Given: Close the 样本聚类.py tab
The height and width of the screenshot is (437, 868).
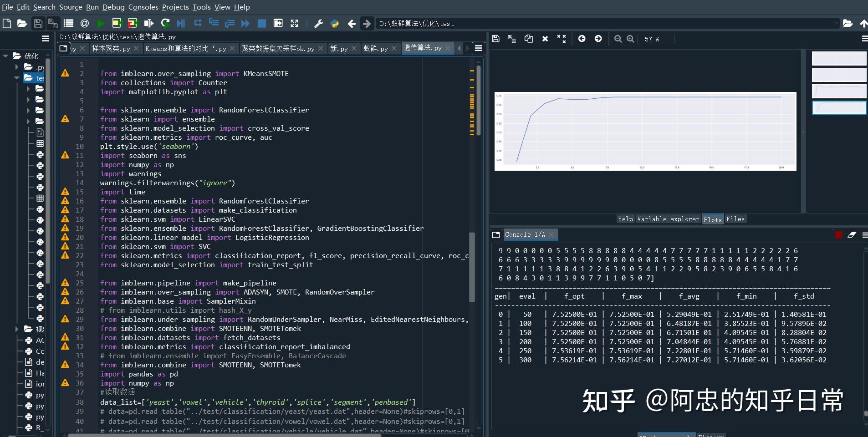Looking at the screenshot, I should coord(136,48).
